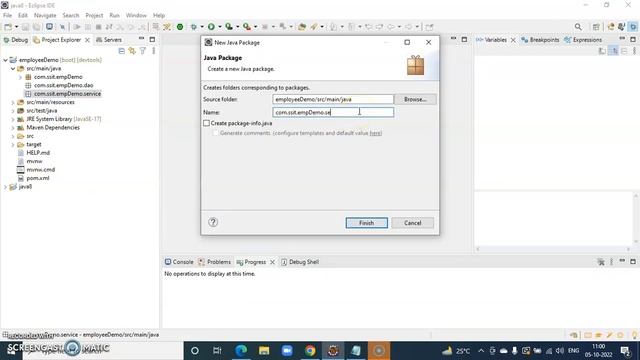Viewport: 640px width, 360px height.
Task: Open the Project menu
Action: (x=94, y=16)
